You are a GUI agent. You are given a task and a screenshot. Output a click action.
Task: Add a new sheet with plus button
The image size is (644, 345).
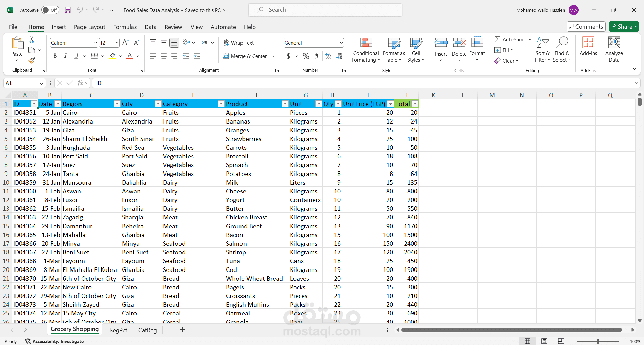pyautogui.click(x=182, y=330)
